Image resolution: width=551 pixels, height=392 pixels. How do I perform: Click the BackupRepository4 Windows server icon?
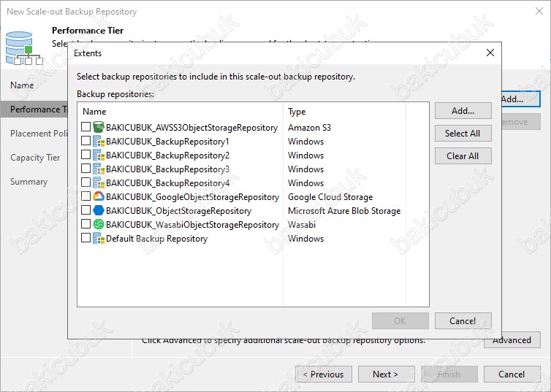(99, 182)
